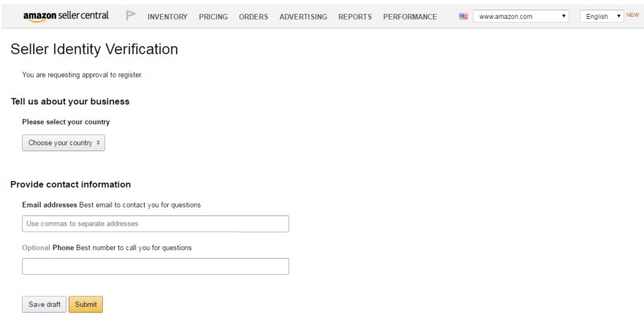The height and width of the screenshot is (328, 644).
Task: Click the gray flag icon
Action: click(131, 15)
